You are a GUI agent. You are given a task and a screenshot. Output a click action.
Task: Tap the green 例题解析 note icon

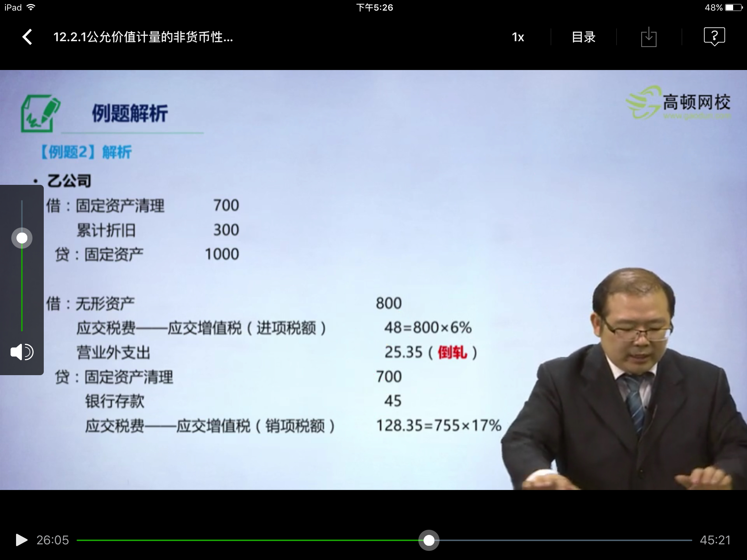(40, 113)
